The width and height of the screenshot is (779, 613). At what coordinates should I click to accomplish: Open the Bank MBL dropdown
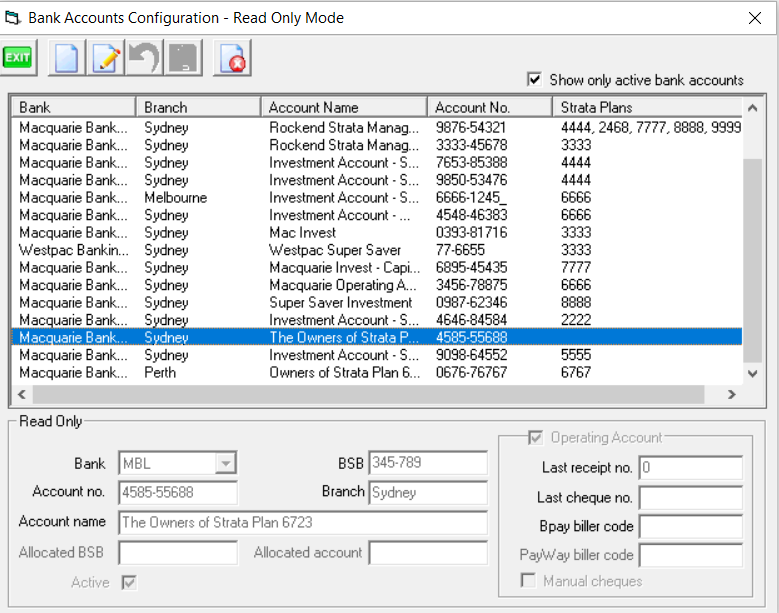pos(226,463)
